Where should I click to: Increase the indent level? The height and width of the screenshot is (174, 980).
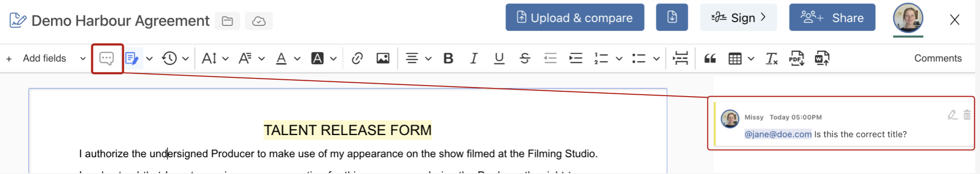[x=576, y=59]
